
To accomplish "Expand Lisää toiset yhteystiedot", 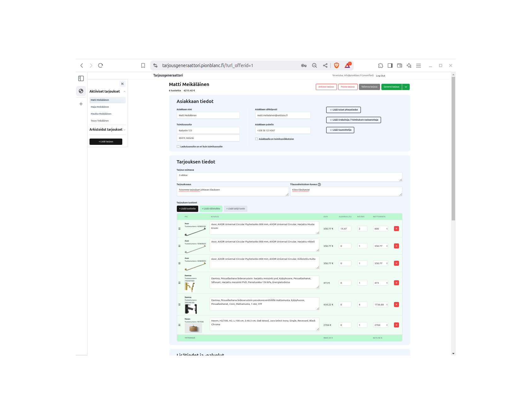I will click(343, 110).
